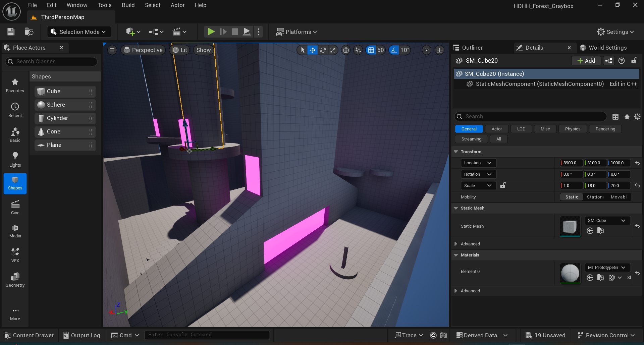644x345 pixels.
Task: Set Mobility to Movable
Action: pos(619,197)
